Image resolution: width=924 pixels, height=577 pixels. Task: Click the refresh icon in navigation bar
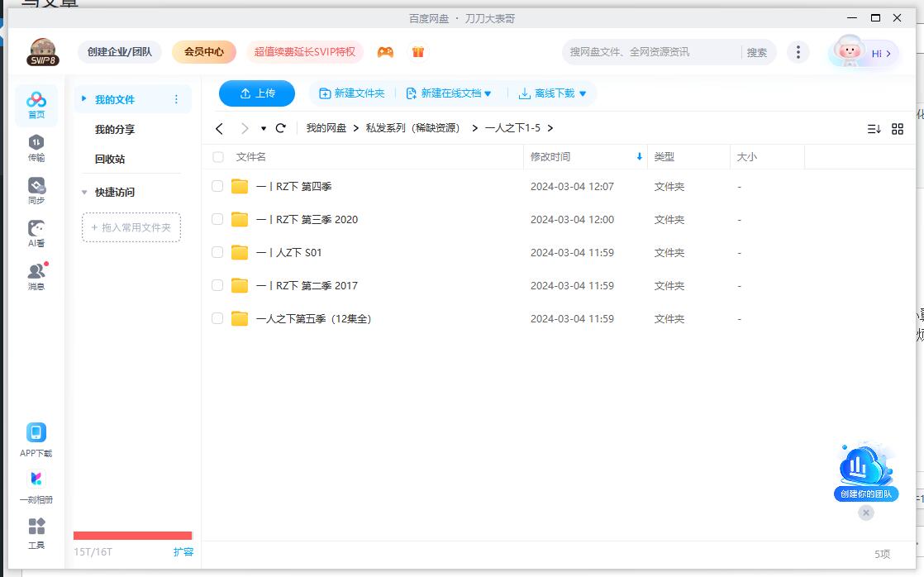pos(281,128)
